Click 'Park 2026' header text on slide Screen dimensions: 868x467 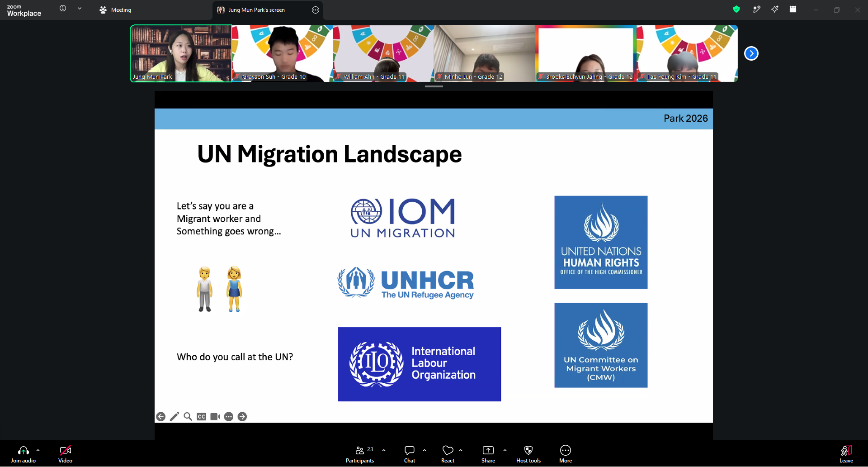point(686,119)
